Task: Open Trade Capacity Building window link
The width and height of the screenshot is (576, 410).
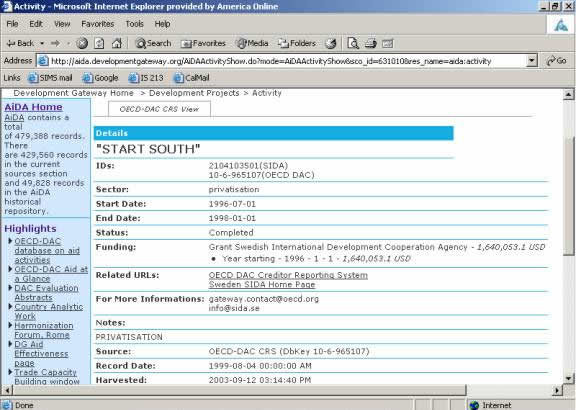Action: [47, 377]
